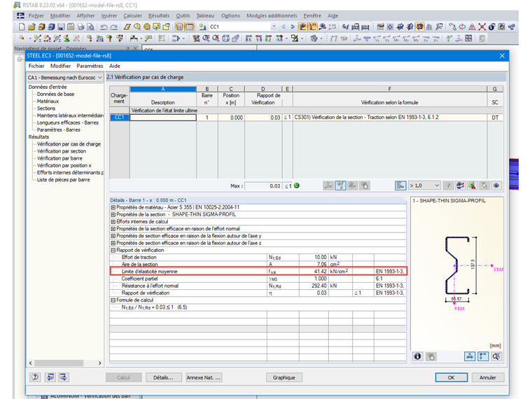
Task: Open Modules additionnels menu in RSTAB
Action: (x=272, y=15)
